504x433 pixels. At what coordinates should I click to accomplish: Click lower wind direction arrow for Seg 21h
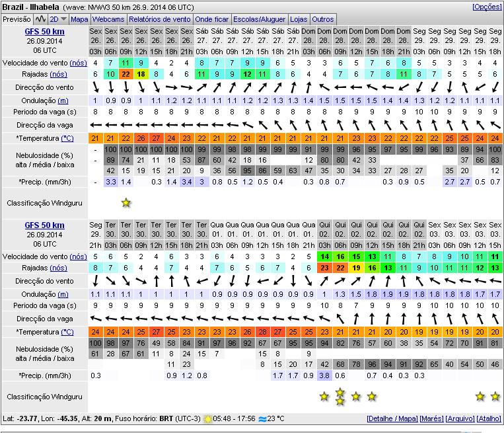point(96,281)
